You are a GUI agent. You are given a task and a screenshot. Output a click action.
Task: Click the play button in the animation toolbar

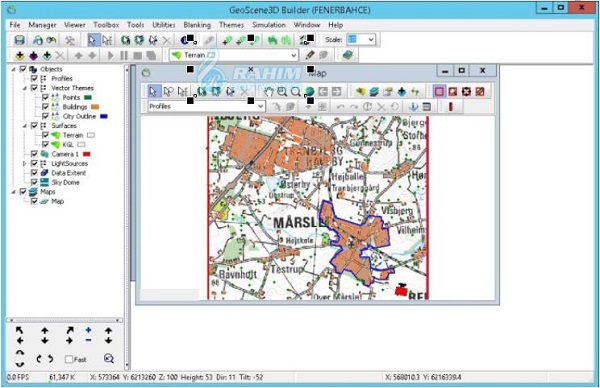point(111,55)
